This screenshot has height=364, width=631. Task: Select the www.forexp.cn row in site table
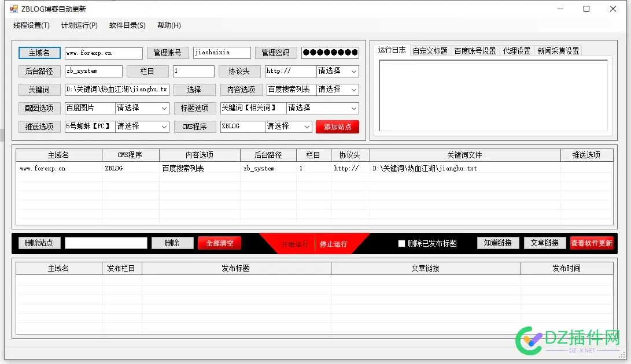[x=314, y=169]
